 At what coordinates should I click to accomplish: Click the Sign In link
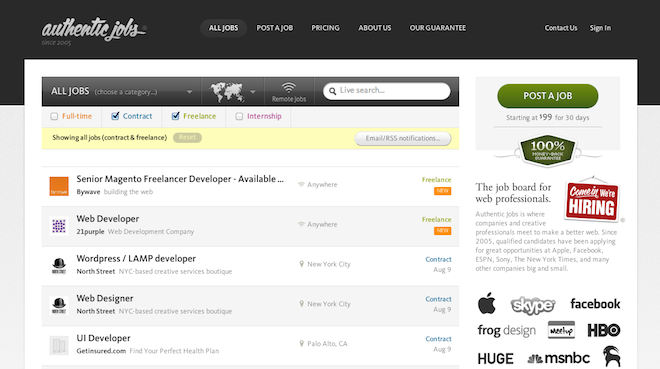[x=600, y=28]
